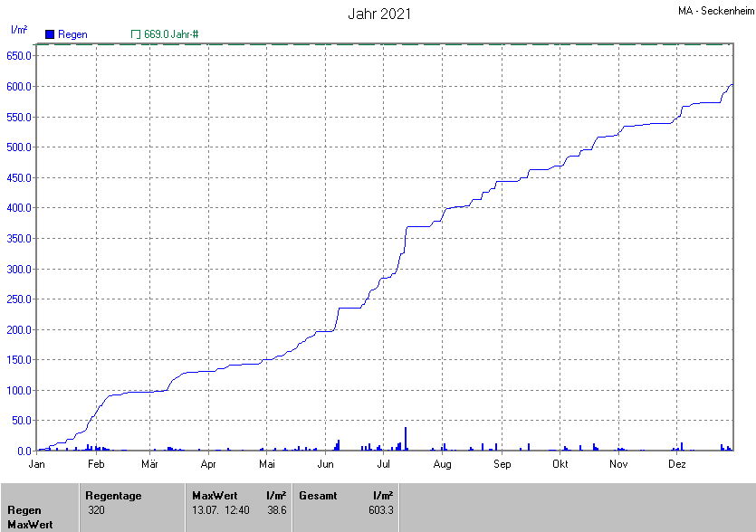Click the 669.0 Jahr-# legend text

171,34
